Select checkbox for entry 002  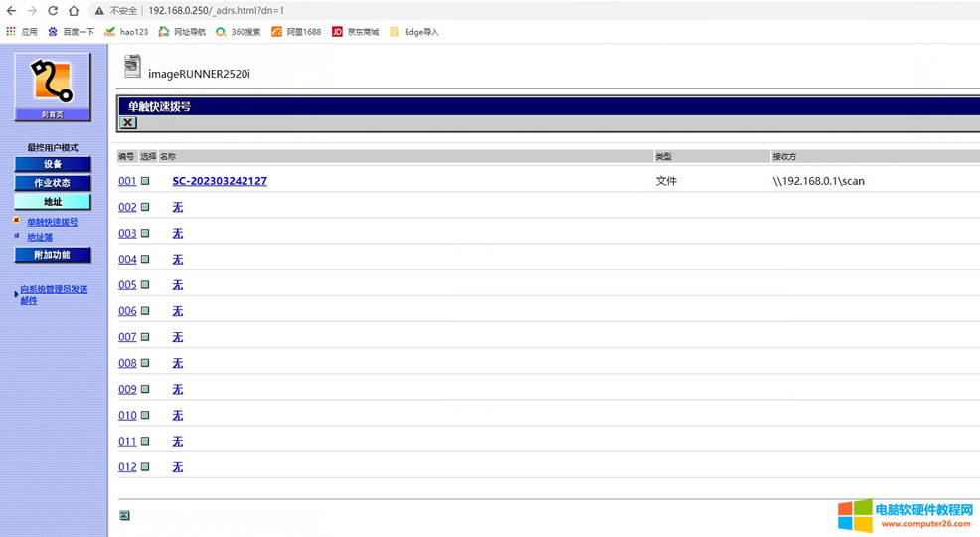point(145,207)
